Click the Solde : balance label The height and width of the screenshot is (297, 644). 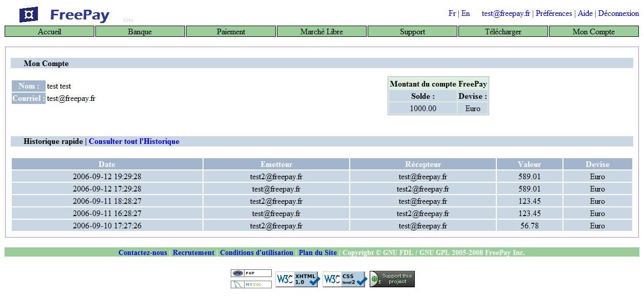pyautogui.click(x=423, y=96)
